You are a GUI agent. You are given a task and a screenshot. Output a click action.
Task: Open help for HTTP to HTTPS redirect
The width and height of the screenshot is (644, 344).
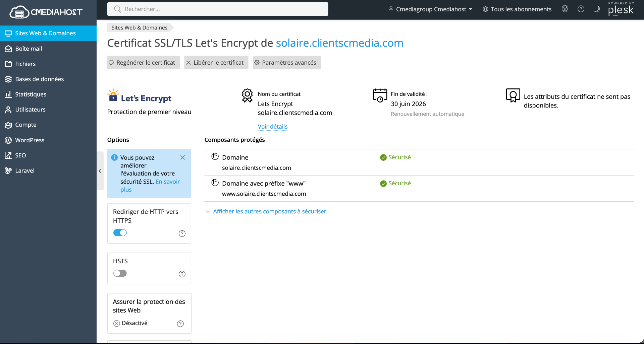click(x=182, y=233)
